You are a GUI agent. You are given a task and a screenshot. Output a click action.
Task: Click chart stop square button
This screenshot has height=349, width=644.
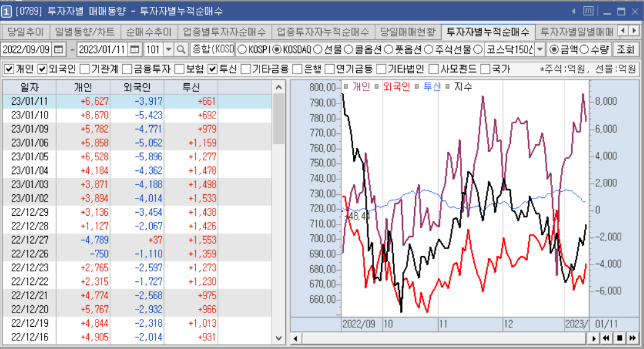619,338
